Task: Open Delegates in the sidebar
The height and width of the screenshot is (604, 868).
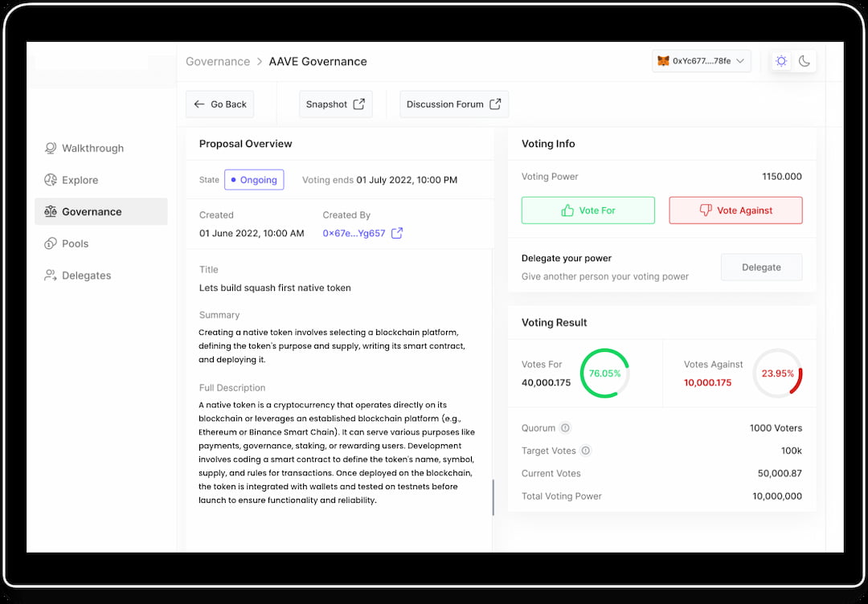Action: (100, 275)
